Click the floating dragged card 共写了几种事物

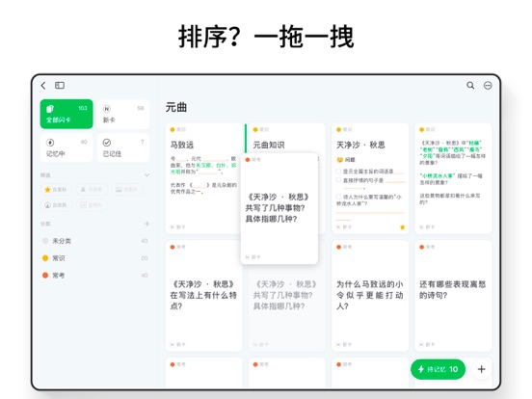coord(279,208)
